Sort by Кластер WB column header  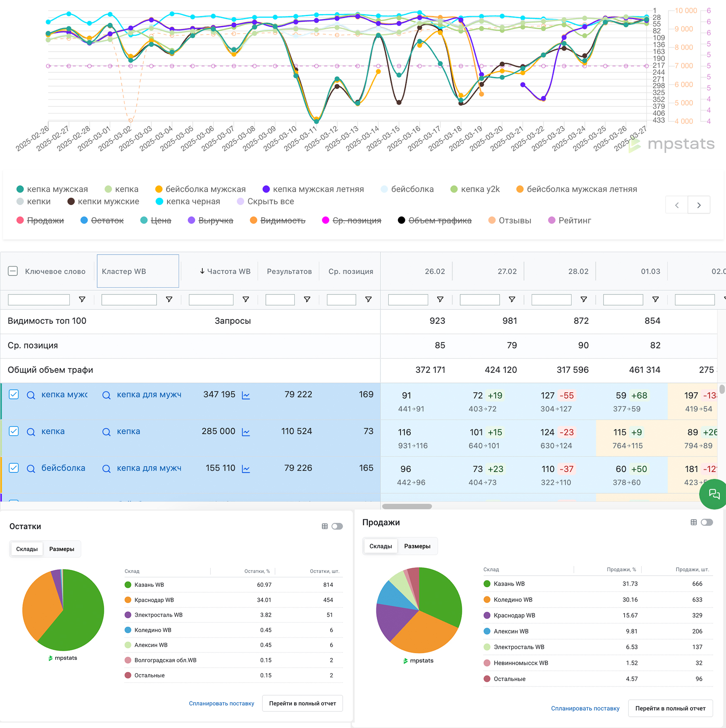tap(124, 271)
